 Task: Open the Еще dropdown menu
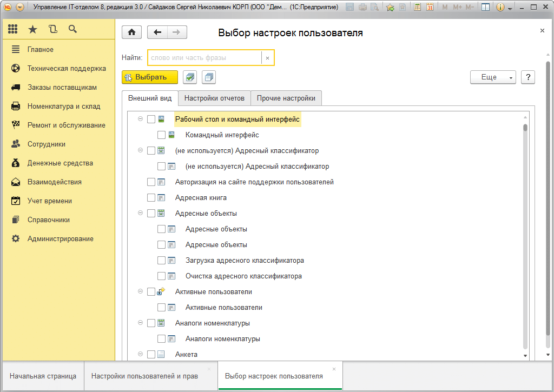tap(493, 77)
